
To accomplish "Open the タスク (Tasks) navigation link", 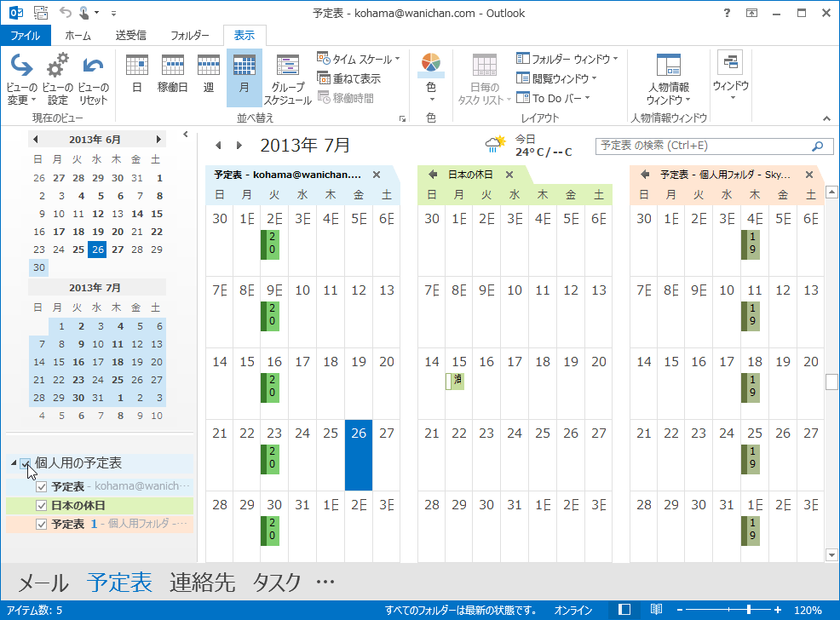I will point(276,583).
